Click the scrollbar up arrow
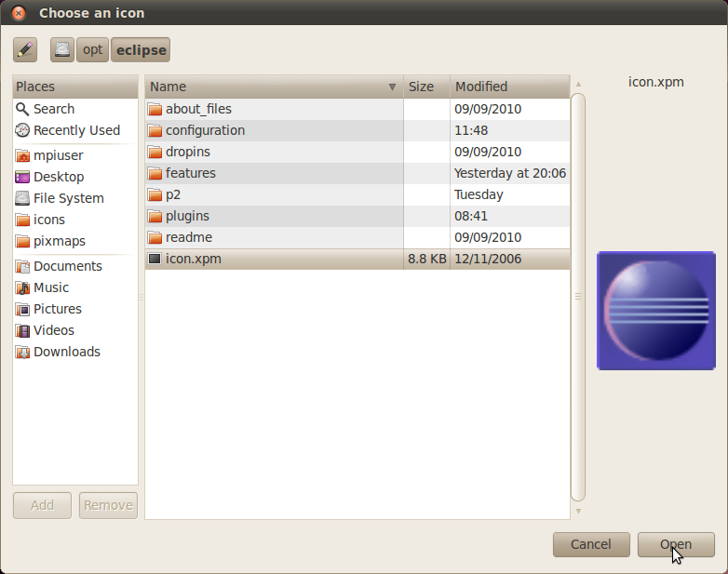The width and height of the screenshot is (728, 574). [578, 84]
